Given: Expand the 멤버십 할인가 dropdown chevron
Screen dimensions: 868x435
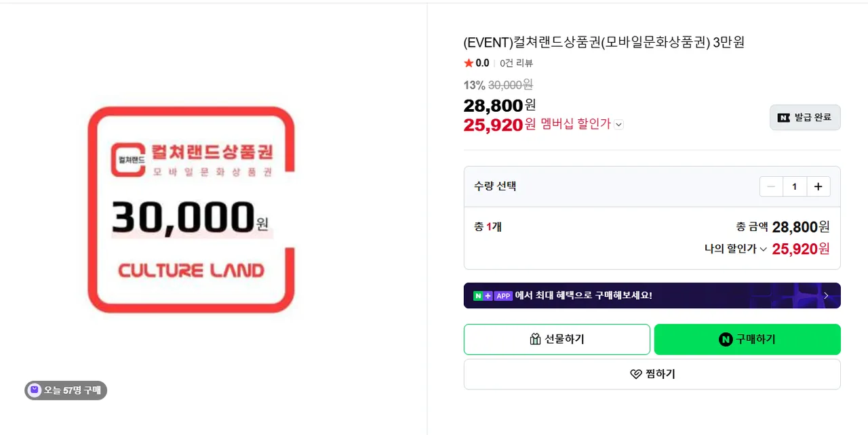Looking at the screenshot, I should coord(618,125).
